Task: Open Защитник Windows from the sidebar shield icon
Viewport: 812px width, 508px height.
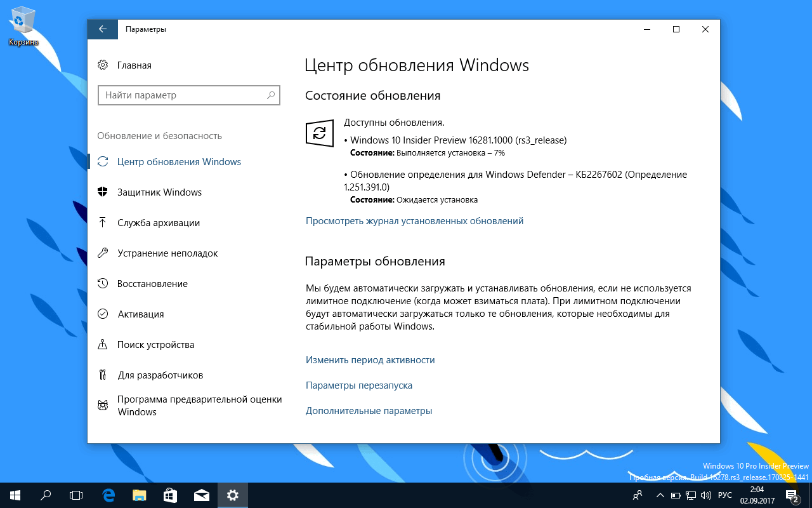Action: coord(160,192)
